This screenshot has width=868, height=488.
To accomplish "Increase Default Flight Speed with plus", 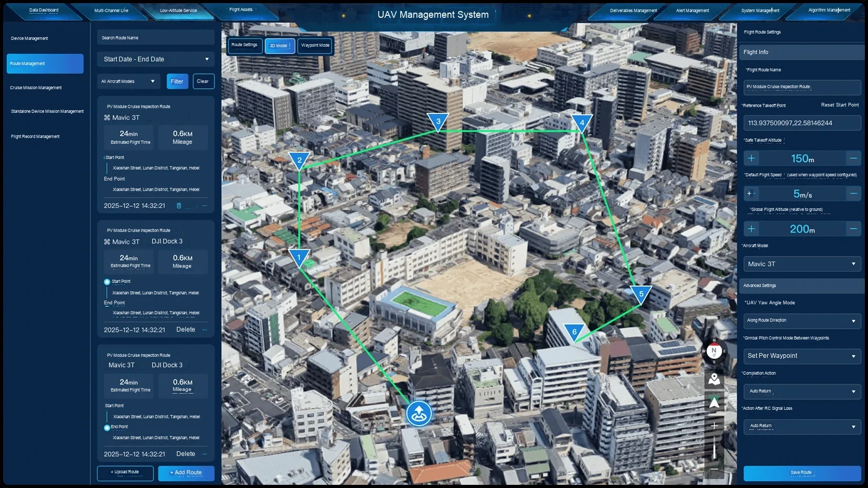I will pyautogui.click(x=749, y=194).
